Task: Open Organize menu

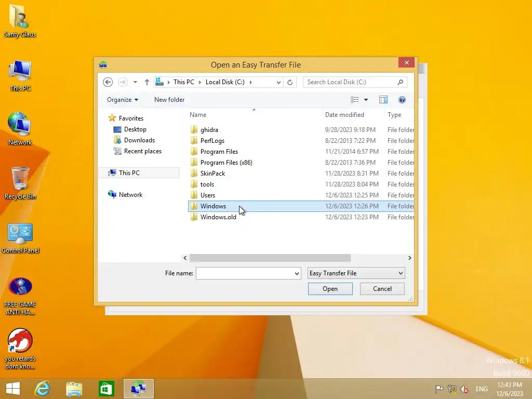Action: [123, 99]
